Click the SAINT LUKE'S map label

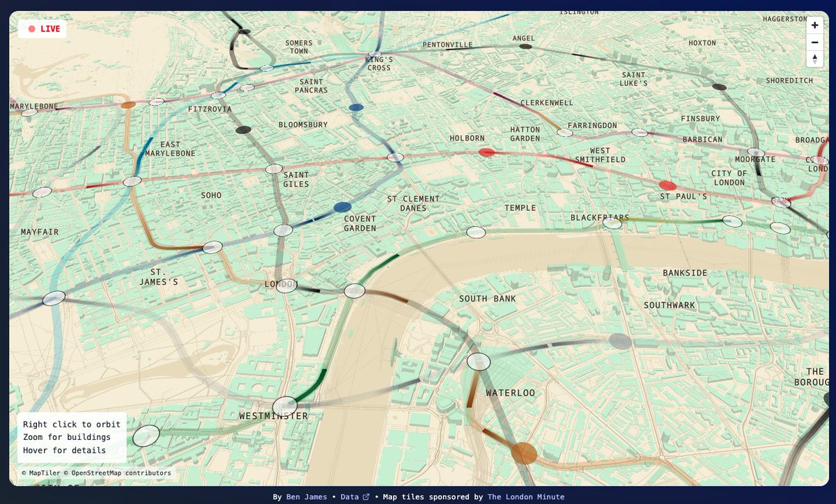tap(634, 79)
